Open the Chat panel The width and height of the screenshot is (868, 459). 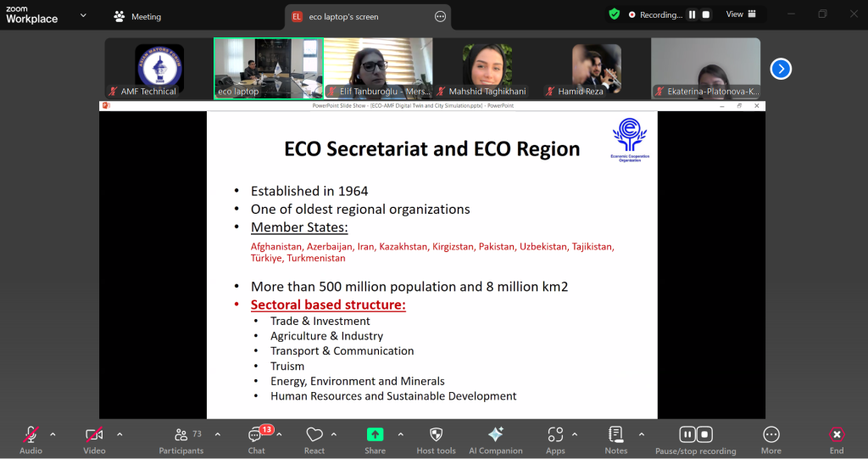(256, 438)
